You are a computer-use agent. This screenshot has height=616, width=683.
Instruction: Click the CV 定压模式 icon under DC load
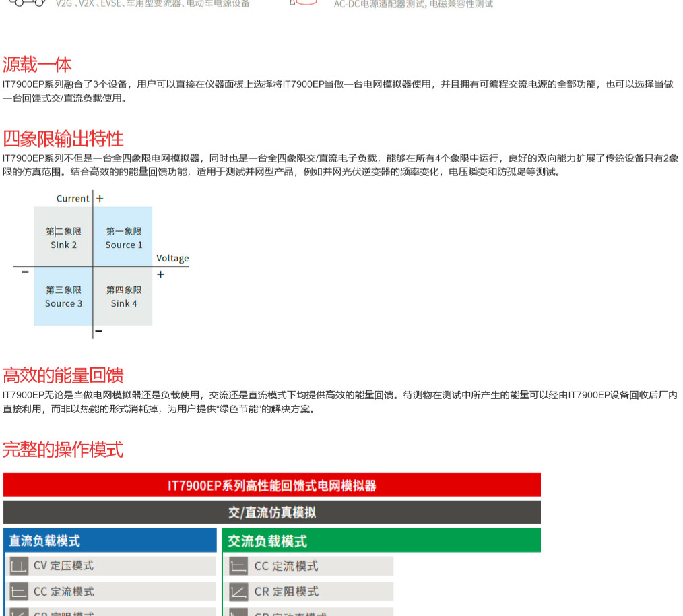click(19, 566)
